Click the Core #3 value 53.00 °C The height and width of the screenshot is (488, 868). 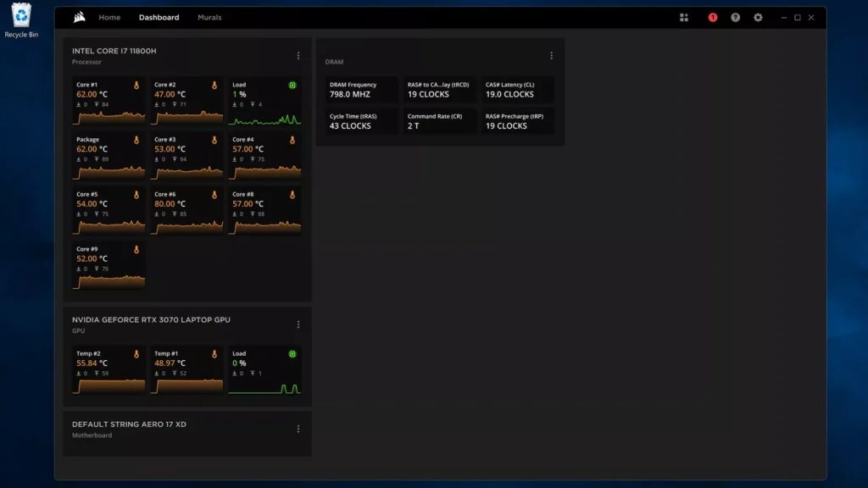(x=170, y=149)
